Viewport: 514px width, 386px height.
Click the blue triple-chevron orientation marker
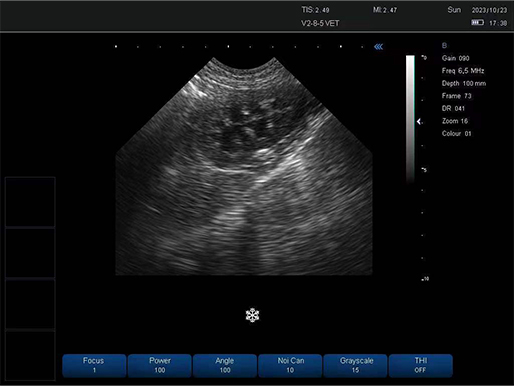coord(378,47)
